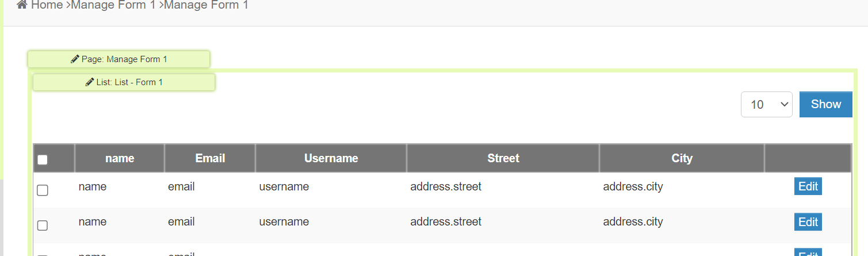
Task: Go to Home breadcrumb link
Action: pyautogui.click(x=47, y=5)
